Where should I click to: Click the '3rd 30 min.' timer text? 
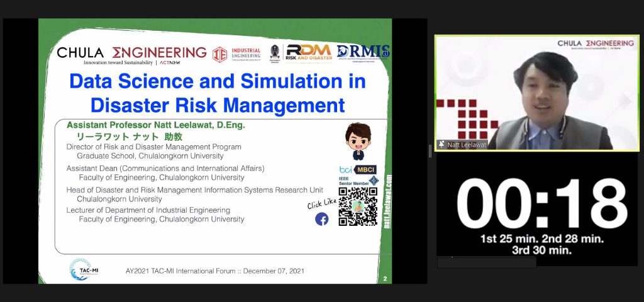541,250
